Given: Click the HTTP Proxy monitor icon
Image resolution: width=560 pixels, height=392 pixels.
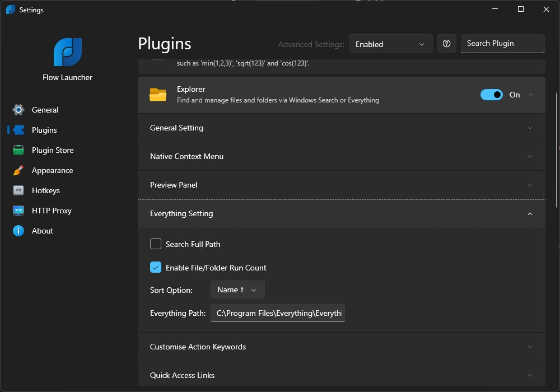Looking at the screenshot, I should pyautogui.click(x=18, y=211).
